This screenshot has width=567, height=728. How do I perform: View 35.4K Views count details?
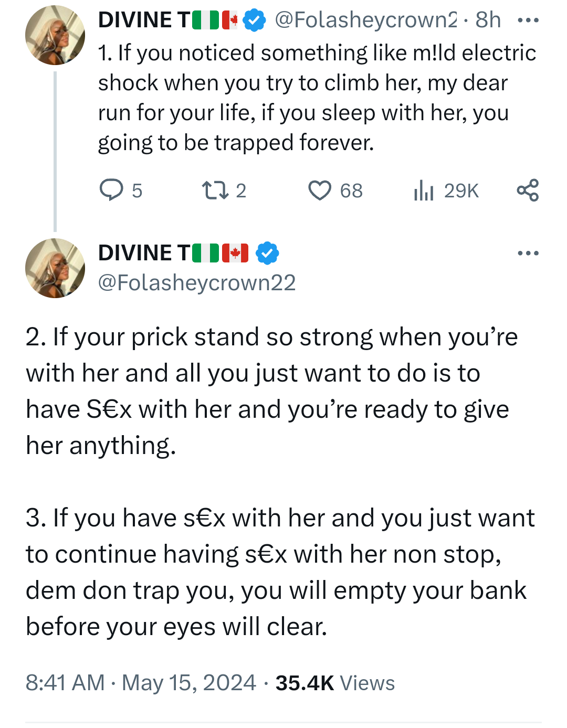[335, 683]
